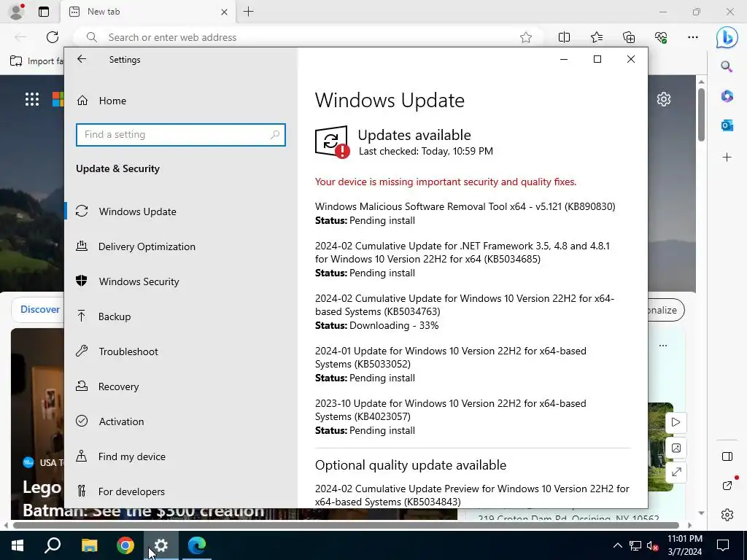
Task: Click the Delivery Optimization icon
Action: (82, 246)
